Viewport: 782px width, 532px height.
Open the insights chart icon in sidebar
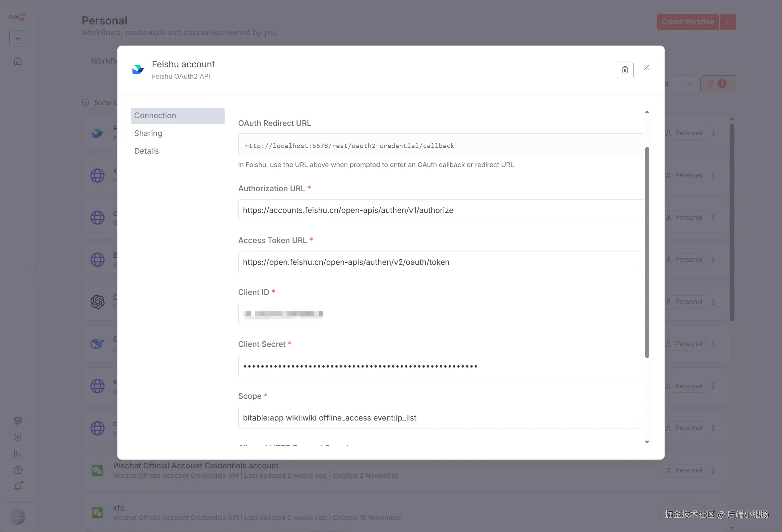pyautogui.click(x=18, y=454)
